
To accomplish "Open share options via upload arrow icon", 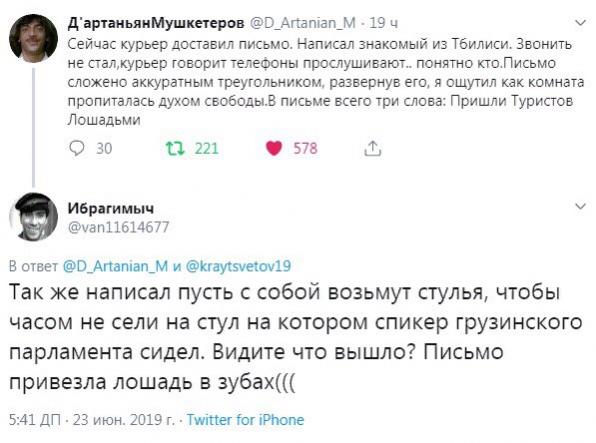I will 372,148.
